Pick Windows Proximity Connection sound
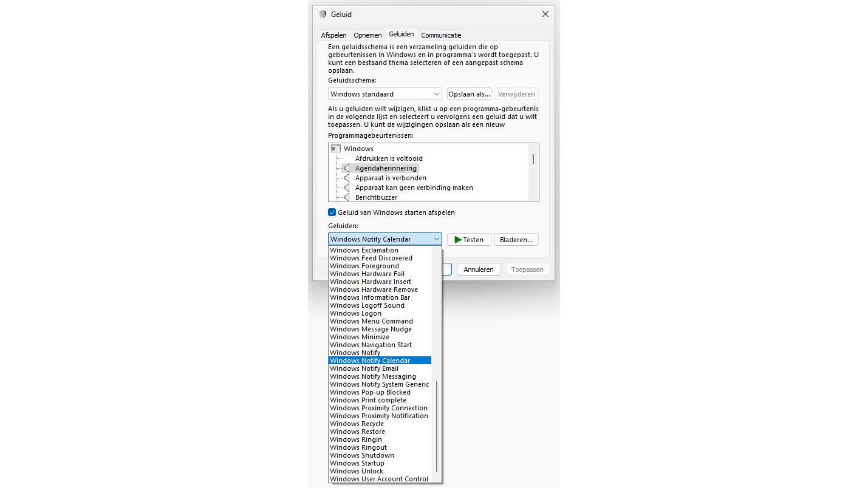The width and height of the screenshot is (868, 488). (380, 408)
